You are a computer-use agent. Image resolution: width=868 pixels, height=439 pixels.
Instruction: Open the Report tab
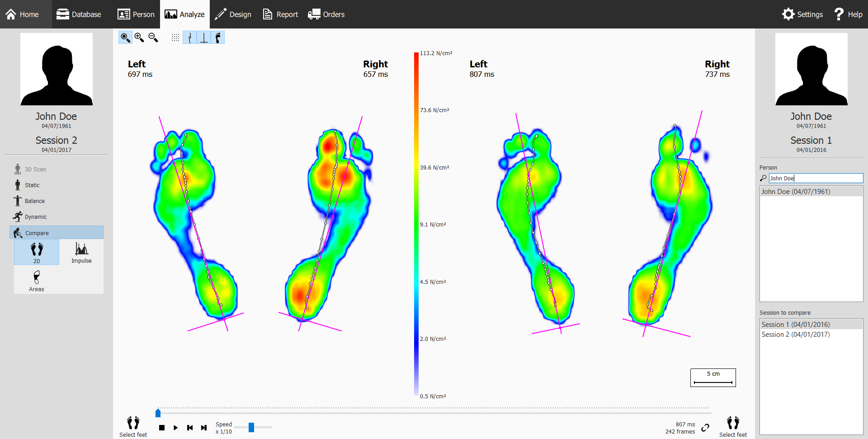280,14
